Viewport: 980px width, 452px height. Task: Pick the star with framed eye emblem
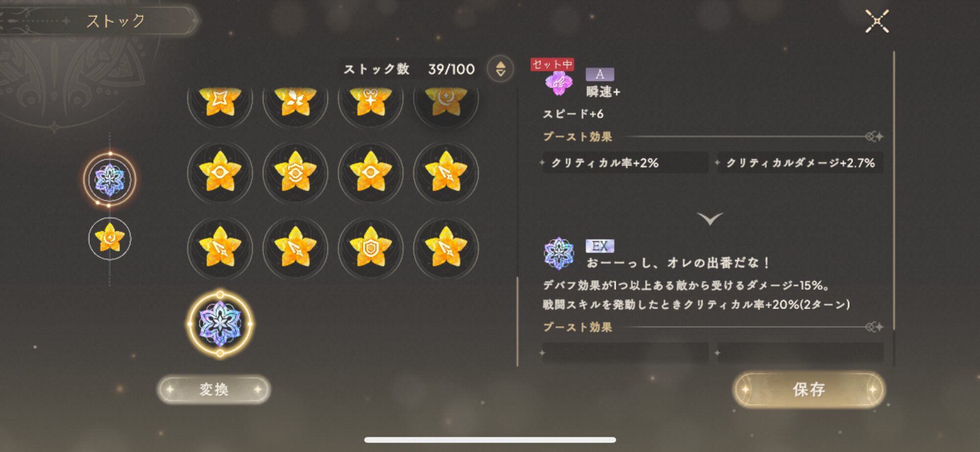tap(295, 173)
